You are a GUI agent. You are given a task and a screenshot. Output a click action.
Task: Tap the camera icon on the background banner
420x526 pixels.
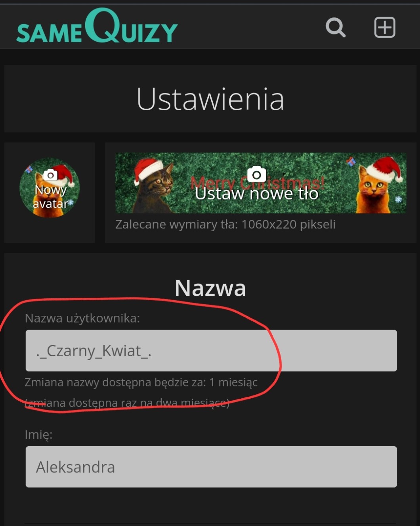256,174
